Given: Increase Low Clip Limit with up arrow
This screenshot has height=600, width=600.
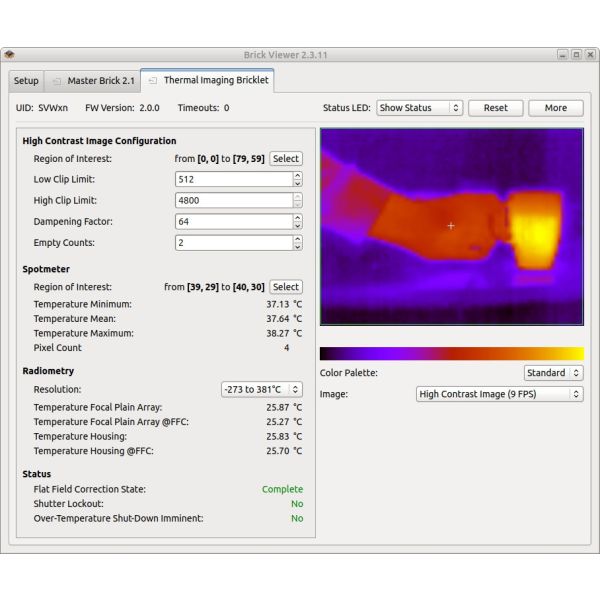Looking at the screenshot, I should coord(298,175).
